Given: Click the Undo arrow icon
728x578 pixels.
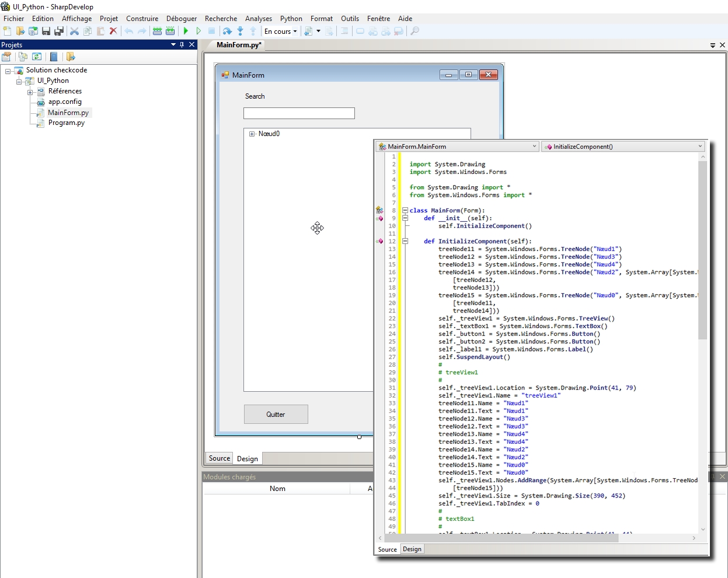Looking at the screenshot, I should (129, 31).
